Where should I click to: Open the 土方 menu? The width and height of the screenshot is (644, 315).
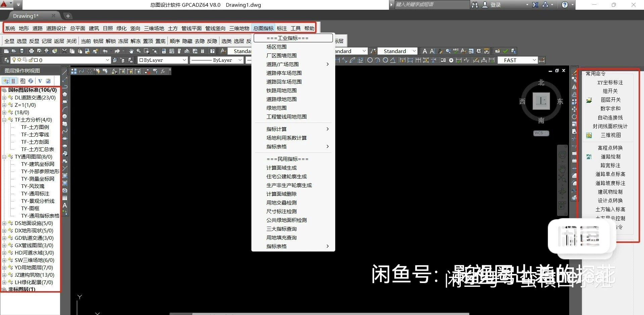pyautogui.click(x=172, y=28)
